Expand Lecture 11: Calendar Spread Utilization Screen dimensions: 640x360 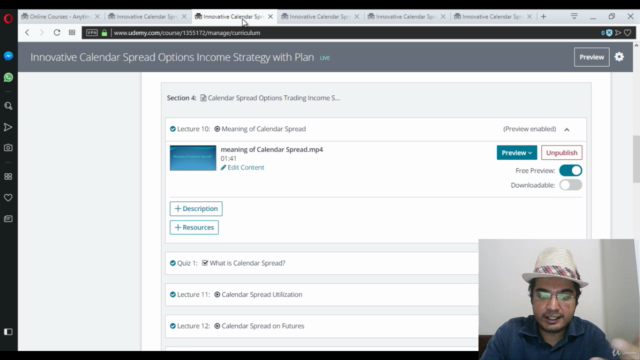click(322, 294)
